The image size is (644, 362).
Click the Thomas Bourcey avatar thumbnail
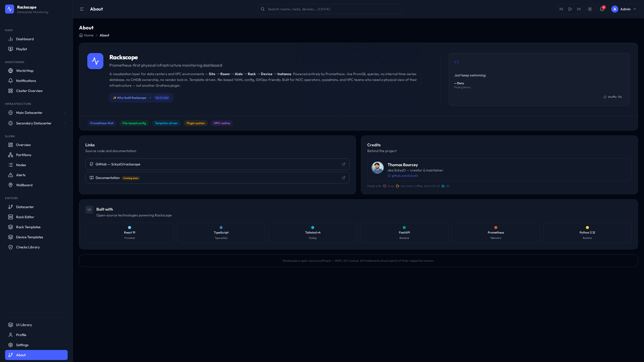(377, 168)
